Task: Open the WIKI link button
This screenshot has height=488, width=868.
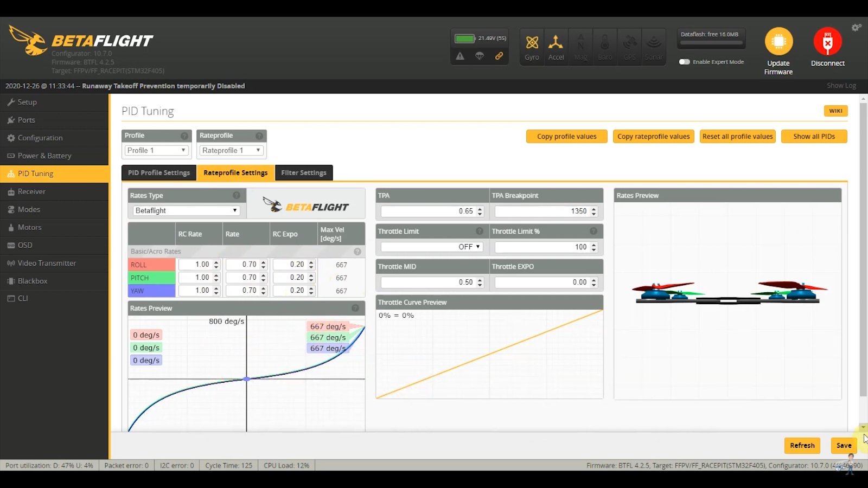Action: 836,111
